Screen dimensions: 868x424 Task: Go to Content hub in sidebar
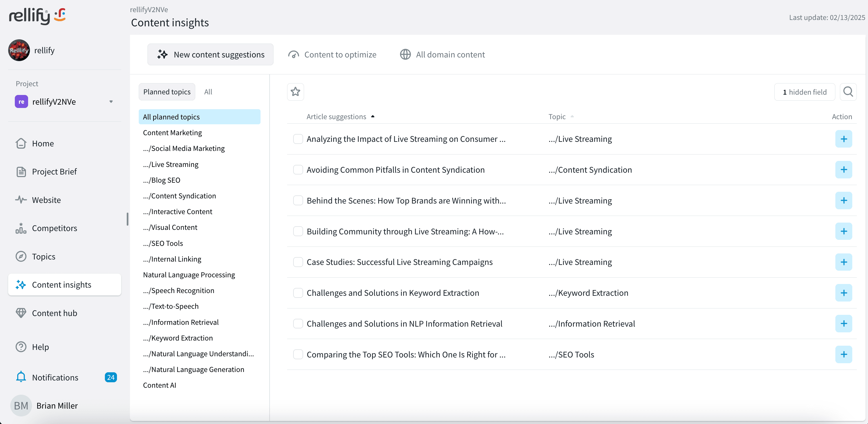pyautogui.click(x=54, y=313)
